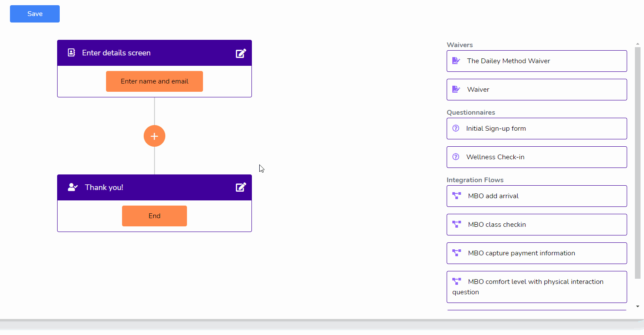
Task: Click the Enter name and email button
Action: point(155,81)
